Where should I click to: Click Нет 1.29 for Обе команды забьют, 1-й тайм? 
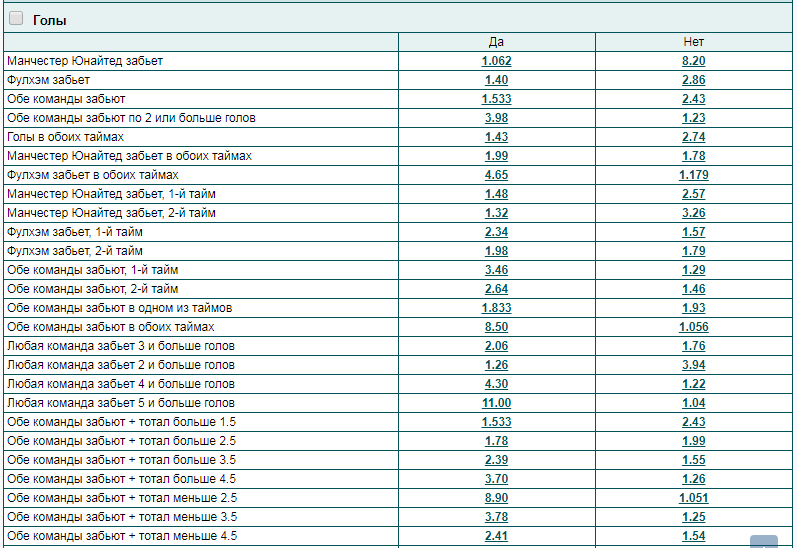[693, 270]
